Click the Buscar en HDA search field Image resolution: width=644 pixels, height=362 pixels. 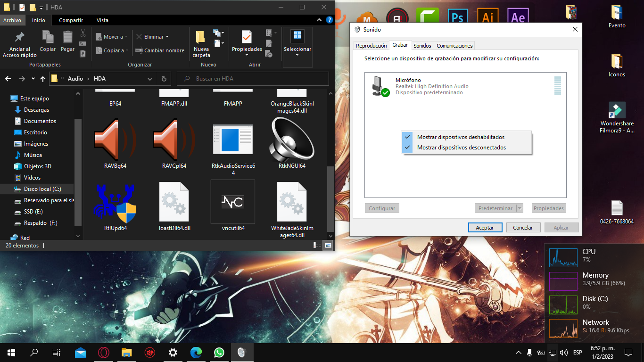[x=253, y=79]
